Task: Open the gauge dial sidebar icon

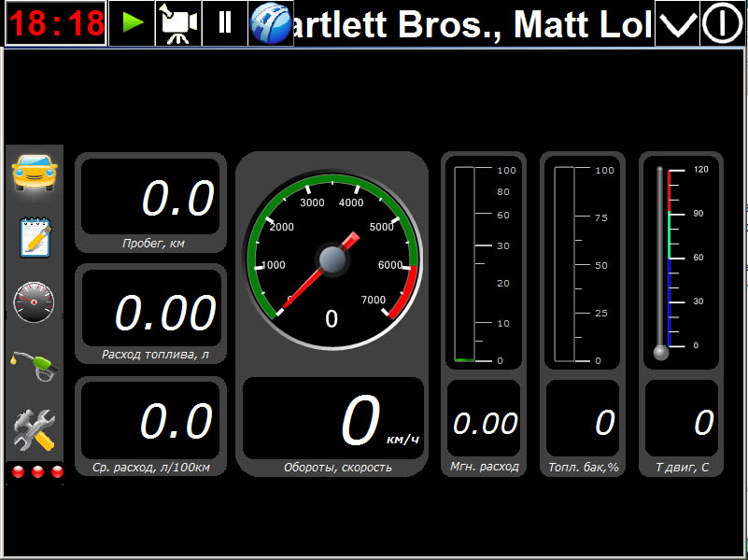Action: click(35, 301)
